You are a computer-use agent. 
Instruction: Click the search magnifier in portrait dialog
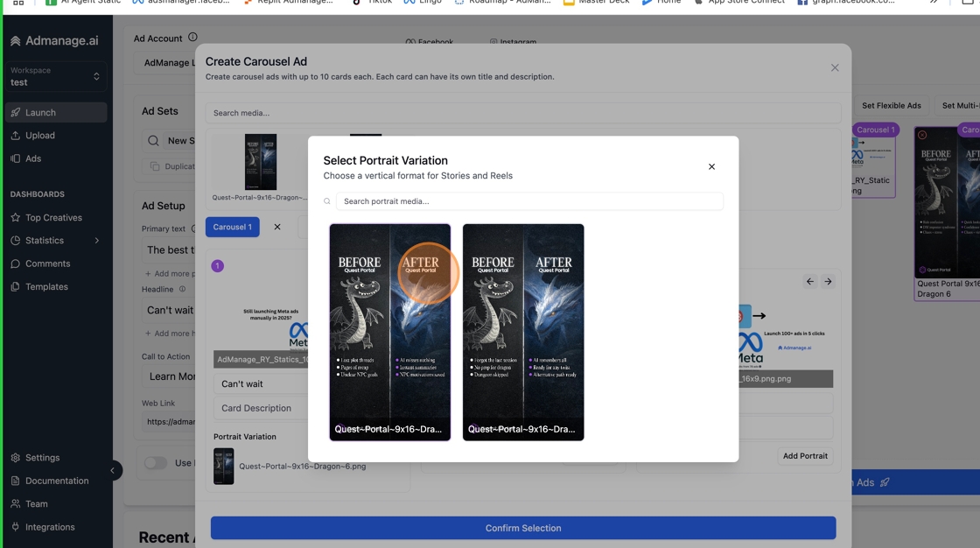point(327,201)
